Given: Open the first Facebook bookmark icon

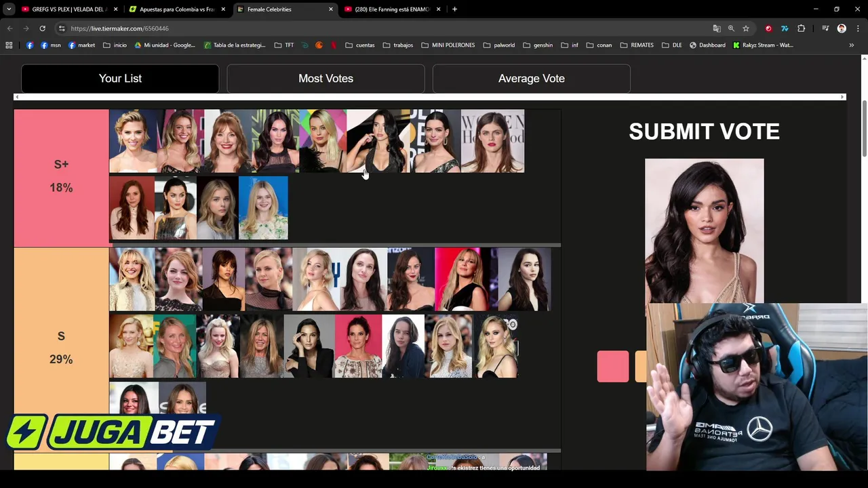Looking at the screenshot, I should coord(30,45).
